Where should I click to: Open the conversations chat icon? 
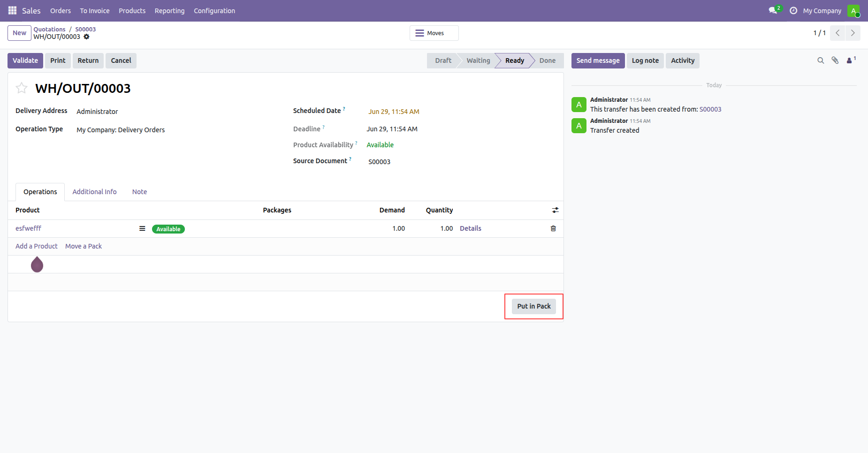(x=774, y=10)
